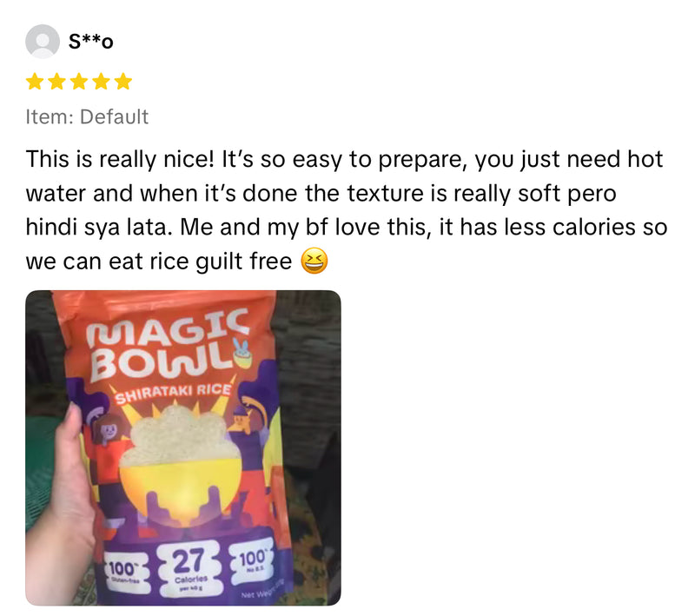Click the reviewer's gray avatar icon
695x616 pixels.
43,41
